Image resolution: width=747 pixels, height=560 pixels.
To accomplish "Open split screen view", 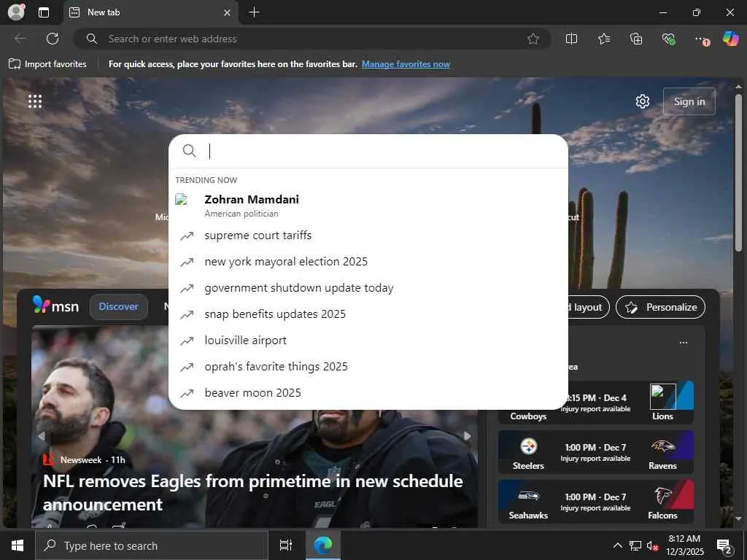I will point(571,39).
